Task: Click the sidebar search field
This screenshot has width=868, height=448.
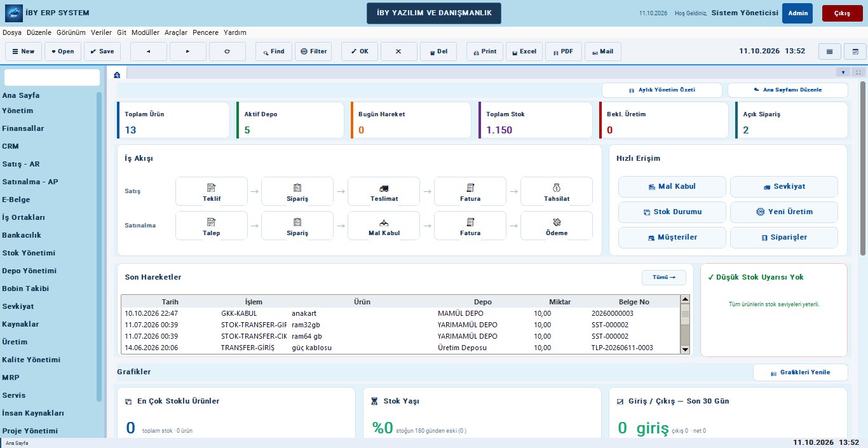Action: [x=52, y=78]
